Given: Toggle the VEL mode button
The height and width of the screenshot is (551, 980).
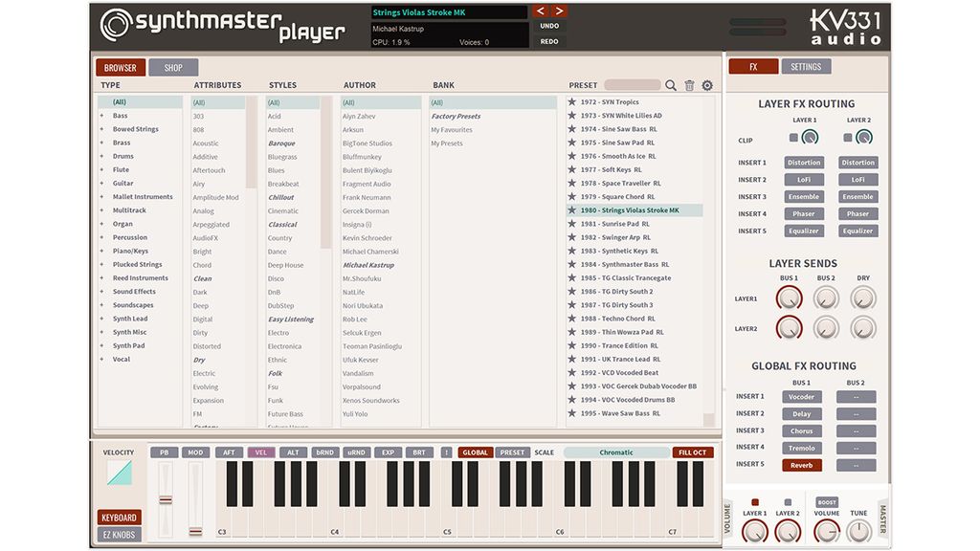Looking at the screenshot, I should (261, 452).
